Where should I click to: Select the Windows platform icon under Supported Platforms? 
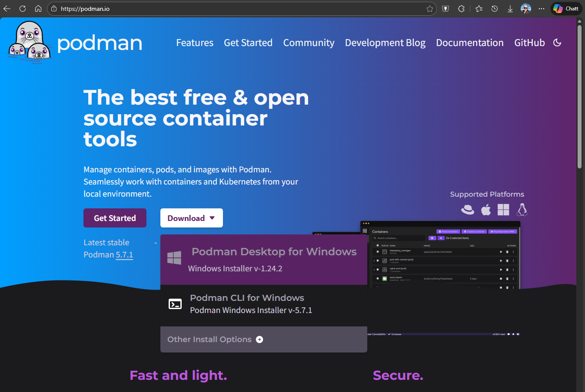503,210
